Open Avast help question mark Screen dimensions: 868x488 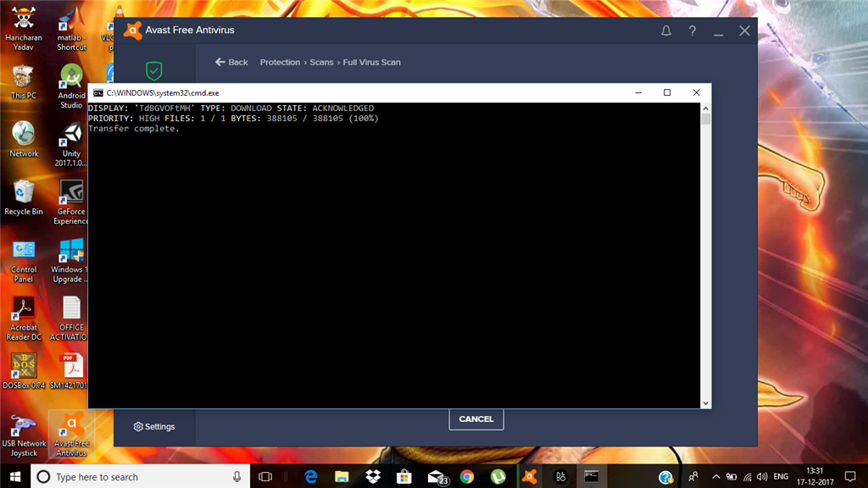pos(692,31)
